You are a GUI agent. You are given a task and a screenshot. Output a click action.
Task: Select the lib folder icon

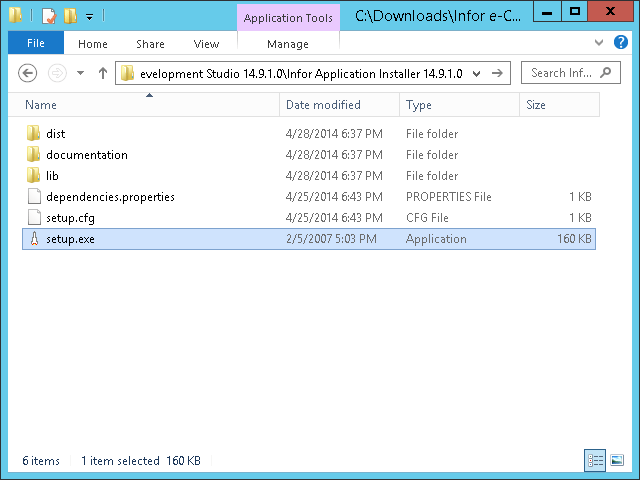coord(34,176)
